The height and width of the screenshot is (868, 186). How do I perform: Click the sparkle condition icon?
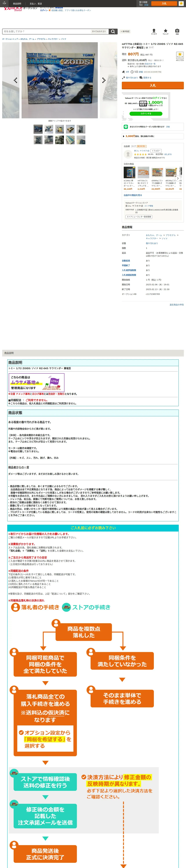[124, 78]
